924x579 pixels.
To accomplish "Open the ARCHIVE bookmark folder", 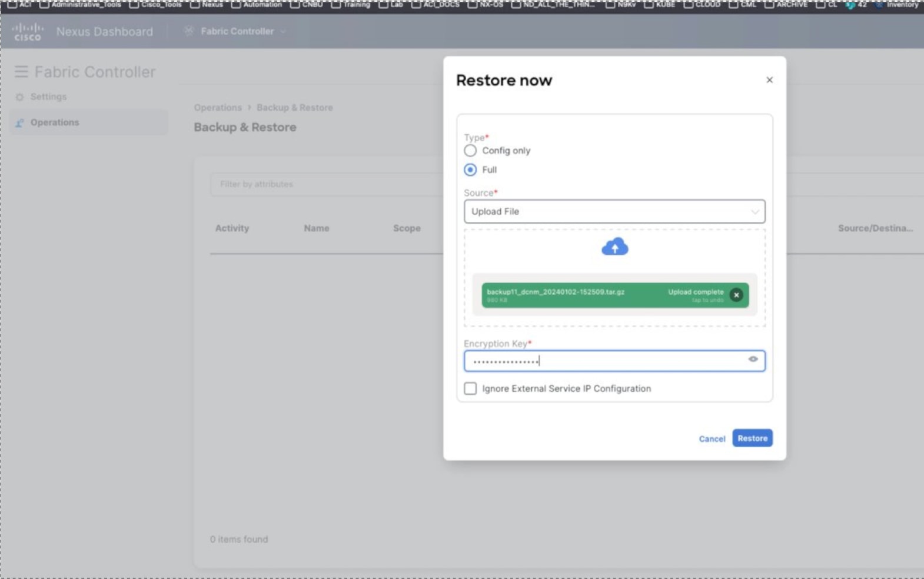I will 786,5.
